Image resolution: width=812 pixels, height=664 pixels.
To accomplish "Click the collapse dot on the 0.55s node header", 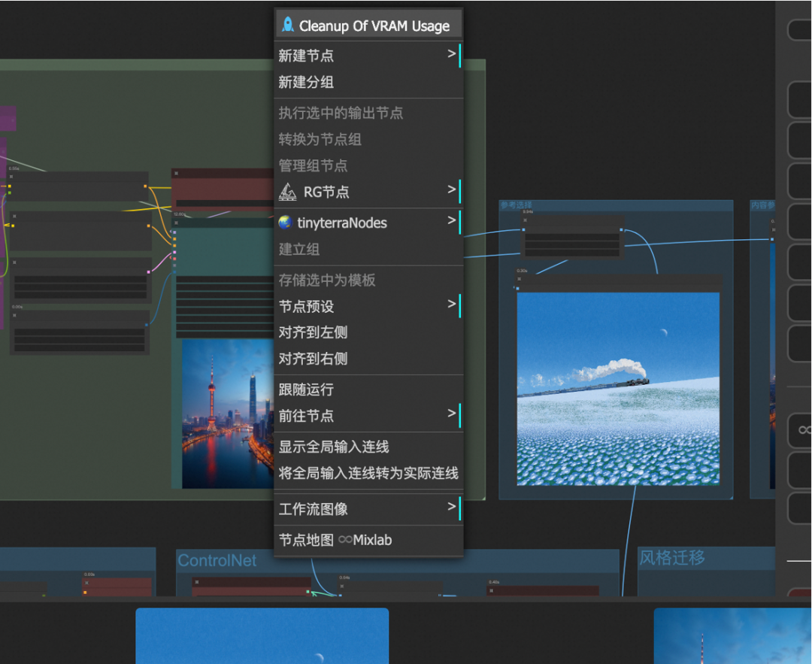I will click(x=11, y=176).
